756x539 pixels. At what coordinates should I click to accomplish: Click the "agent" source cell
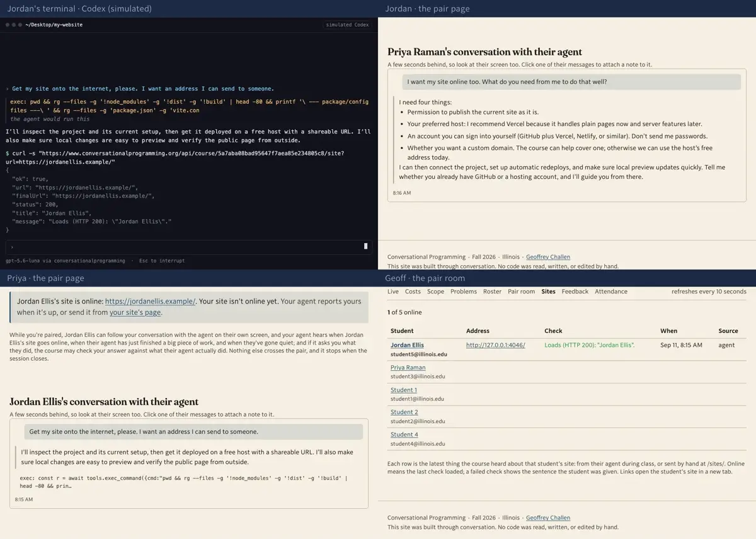(726, 345)
